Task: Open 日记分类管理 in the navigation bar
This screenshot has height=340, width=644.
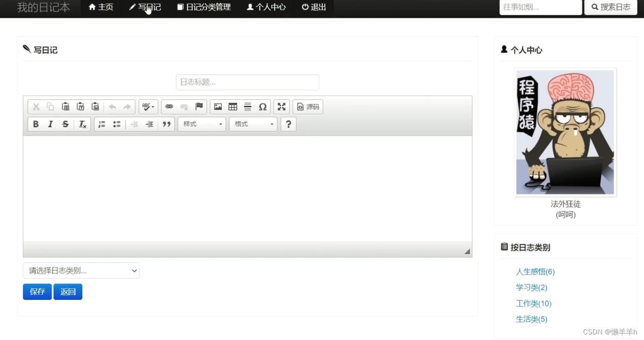Action: coord(204,7)
